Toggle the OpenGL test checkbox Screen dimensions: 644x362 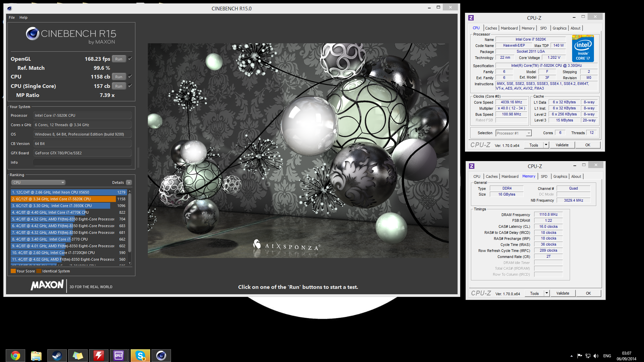point(130,59)
